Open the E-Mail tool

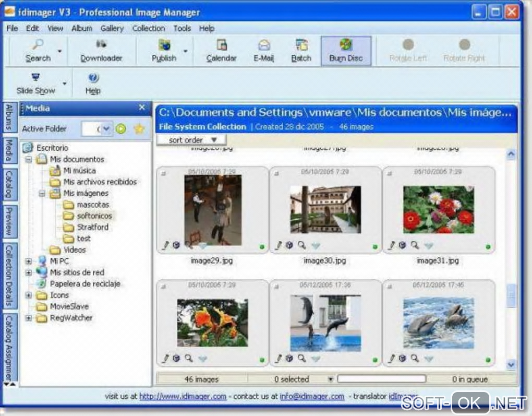pyautogui.click(x=263, y=51)
